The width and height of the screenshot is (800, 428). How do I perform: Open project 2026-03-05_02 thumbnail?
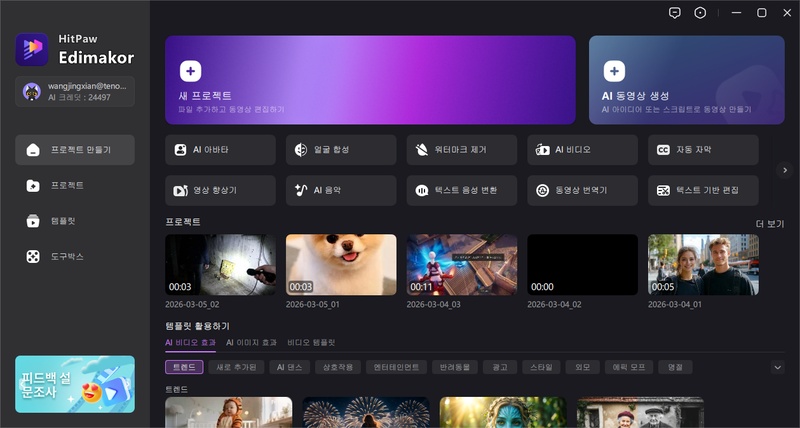(x=220, y=265)
